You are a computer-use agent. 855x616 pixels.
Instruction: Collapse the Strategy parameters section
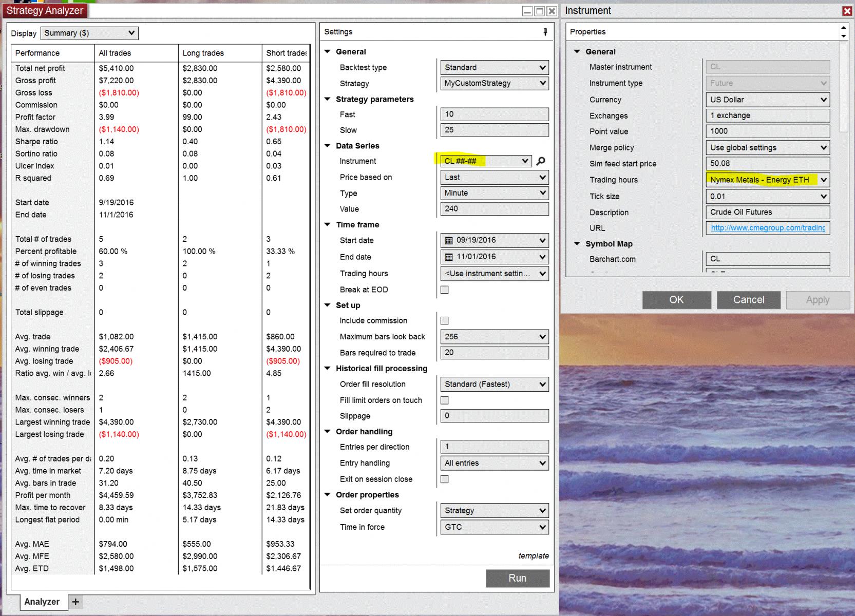click(x=328, y=99)
